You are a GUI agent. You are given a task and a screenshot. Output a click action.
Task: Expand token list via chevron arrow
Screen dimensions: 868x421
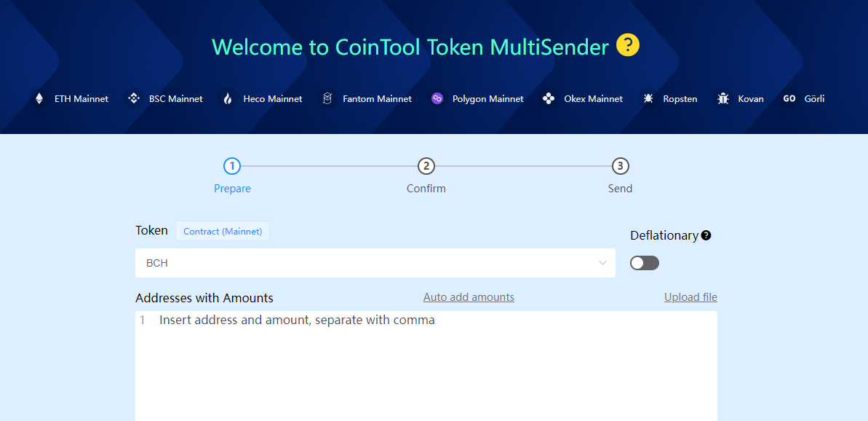tap(603, 263)
